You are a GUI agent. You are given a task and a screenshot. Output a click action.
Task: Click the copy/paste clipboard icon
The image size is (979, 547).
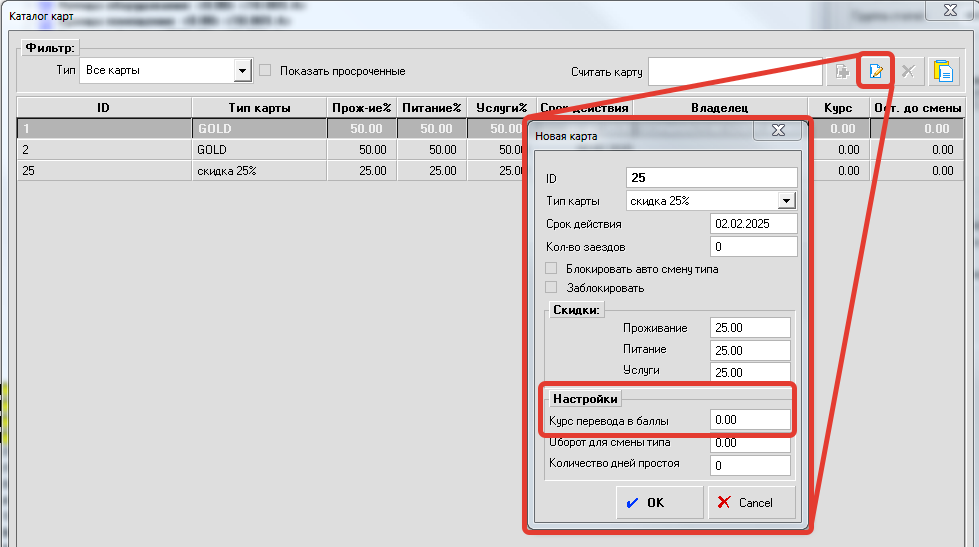[x=942, y=71]
